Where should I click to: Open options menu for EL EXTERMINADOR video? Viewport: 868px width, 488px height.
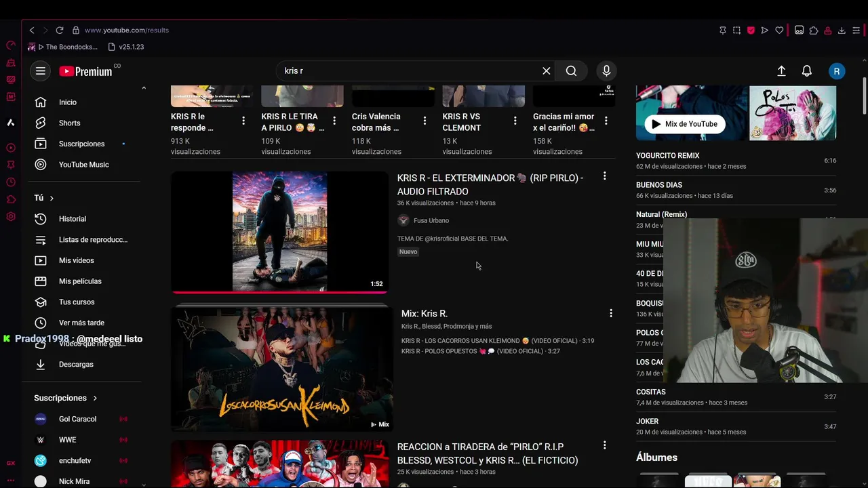pyautogui.click(x=604, y=176)
